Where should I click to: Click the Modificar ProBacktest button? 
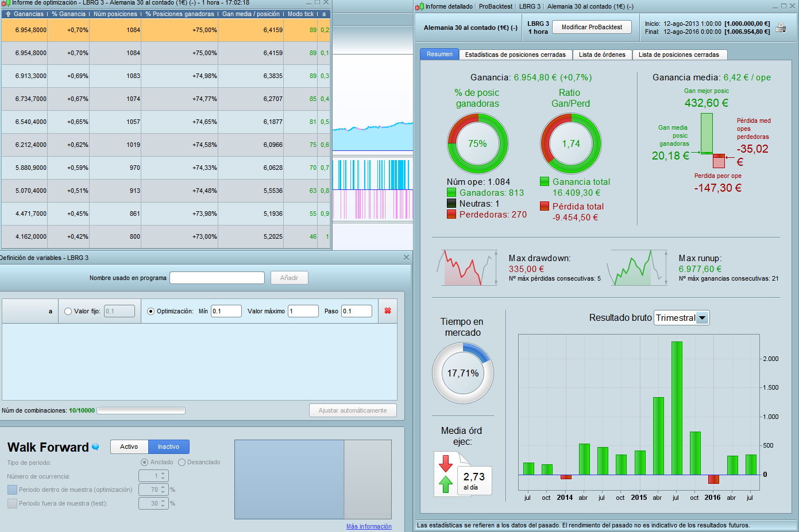click(592, 27)
